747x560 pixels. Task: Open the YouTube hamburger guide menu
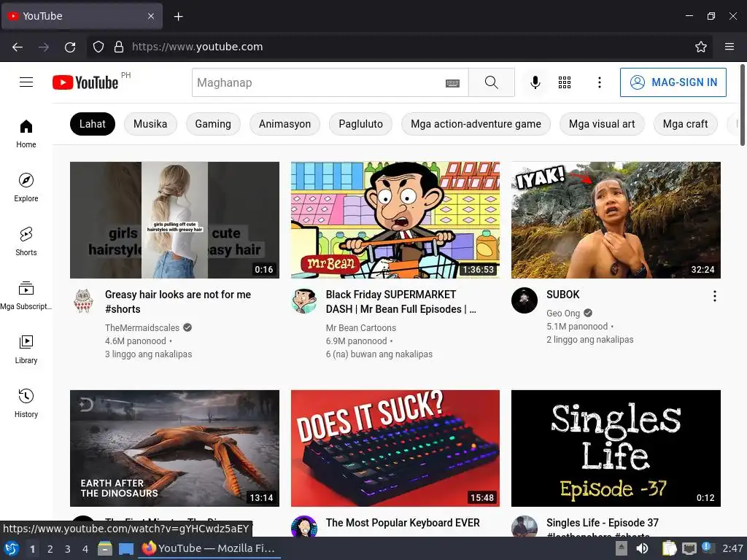26,82
